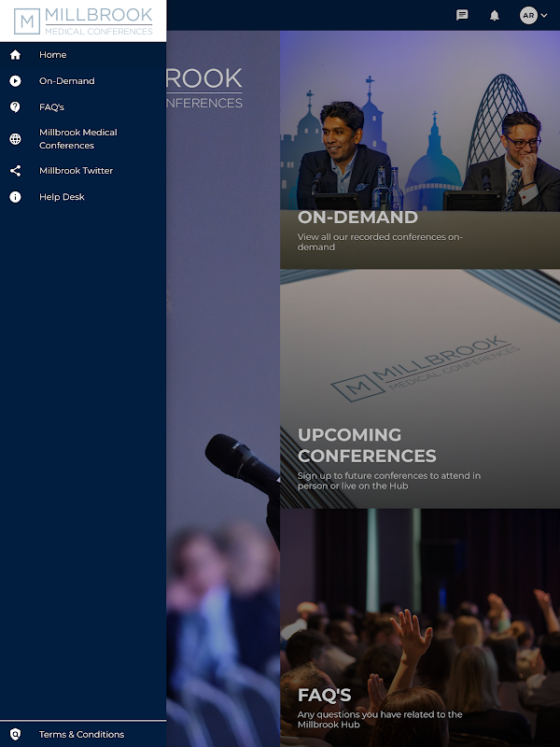Open the On-Demand card heading

pyautogui.click(x=357, y=218)
